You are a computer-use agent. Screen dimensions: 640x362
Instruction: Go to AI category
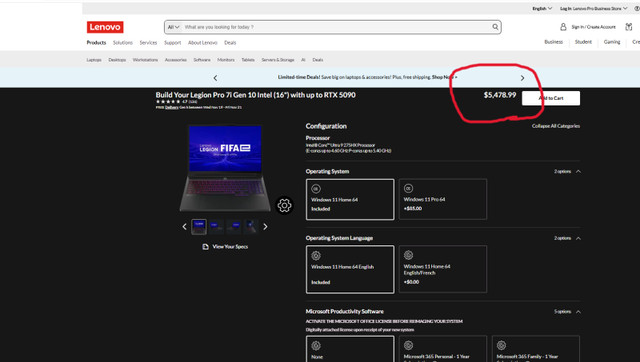point(303,60)
